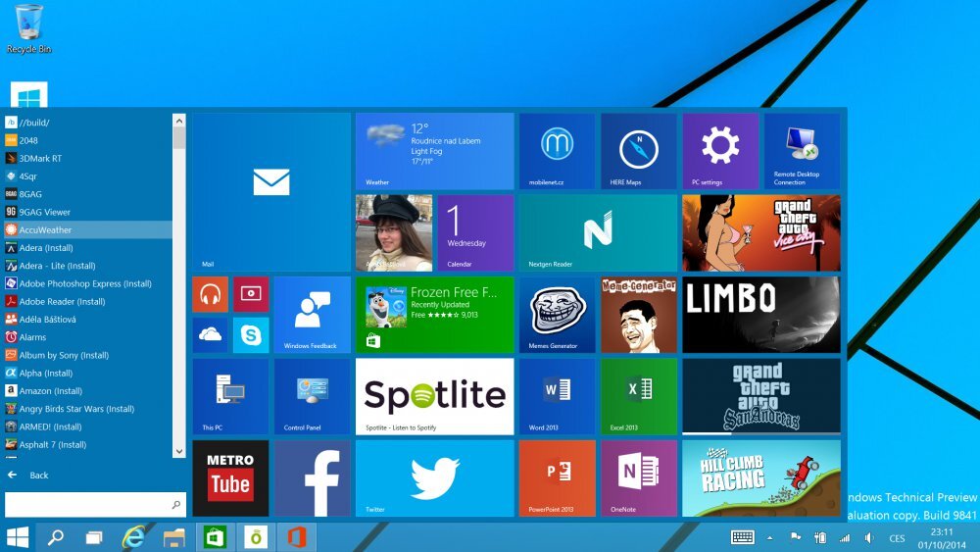The height and width of the screenshot is (552, 980).
Task: Open the Twitter tile
Action: tap(434, 478)
